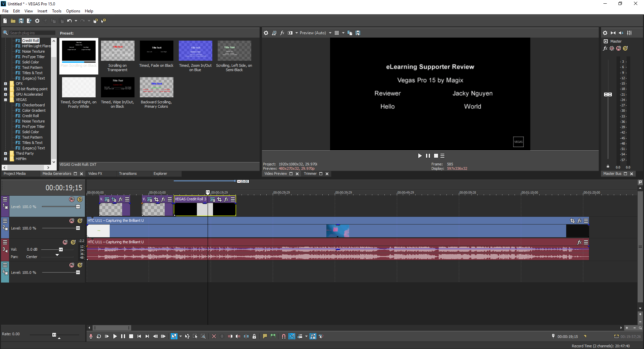
Task: Copy preview snapshot to clipboard
Action: click(x=350, y=33)
